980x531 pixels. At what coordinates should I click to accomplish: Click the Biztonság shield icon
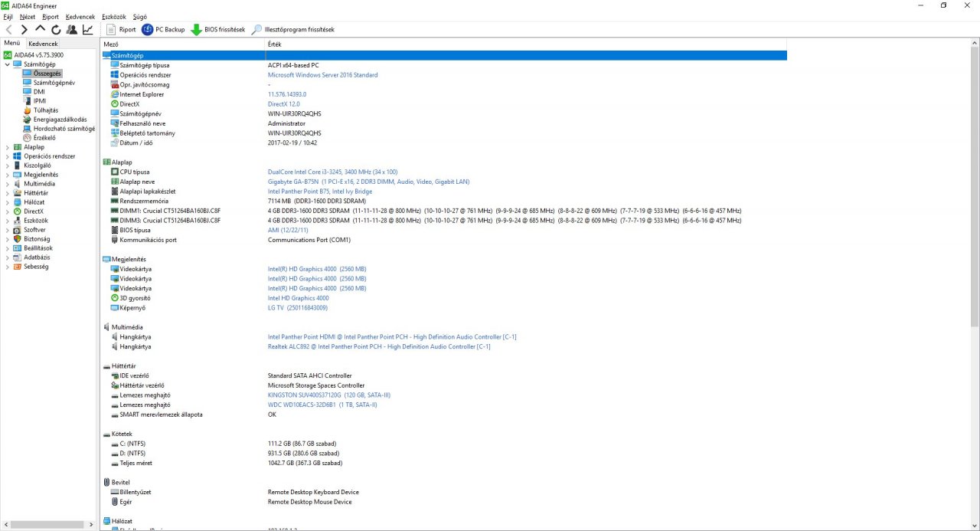point(18,239)
